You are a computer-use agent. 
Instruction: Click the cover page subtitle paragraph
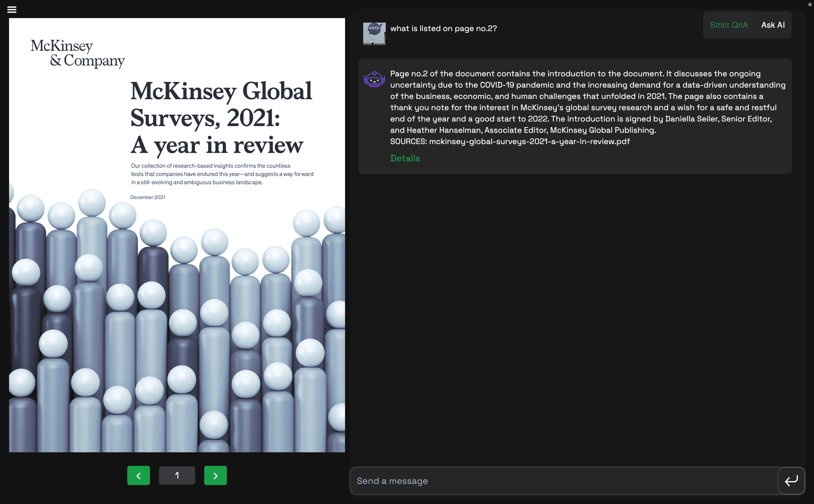point(222,174)
